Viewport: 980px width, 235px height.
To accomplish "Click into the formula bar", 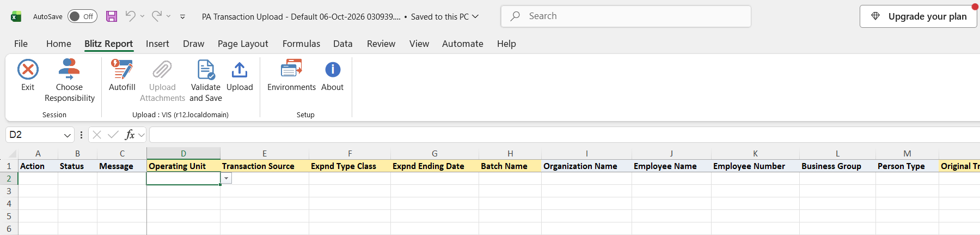I will pyautogui.click(x=563, y=135).
